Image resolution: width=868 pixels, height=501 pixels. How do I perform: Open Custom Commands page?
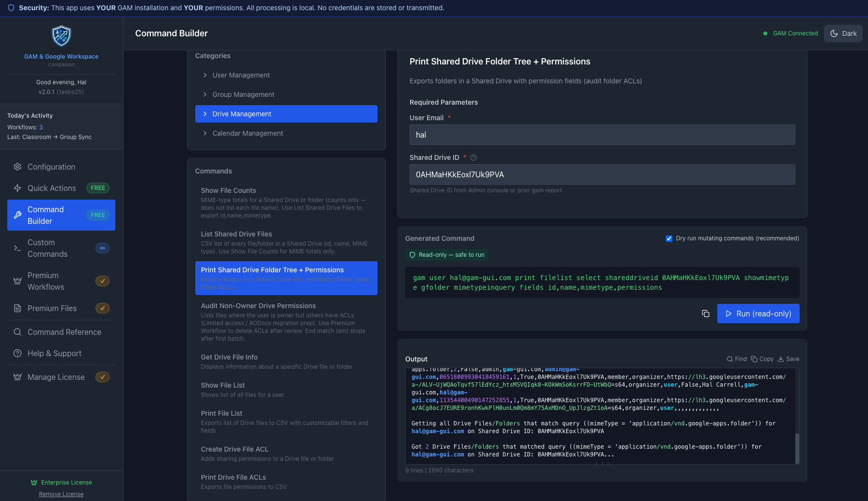coord(61,248)
